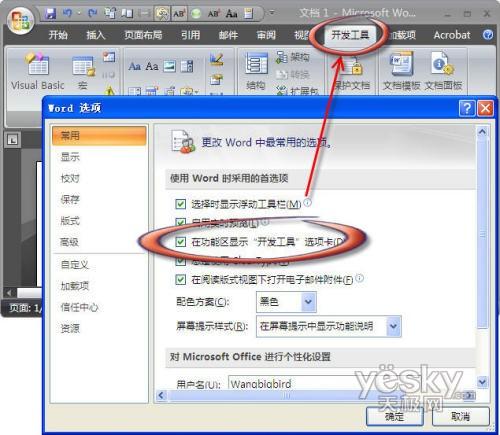
Task: Toggle 启用实时预览 checkbox
Action: click(180, 222)
